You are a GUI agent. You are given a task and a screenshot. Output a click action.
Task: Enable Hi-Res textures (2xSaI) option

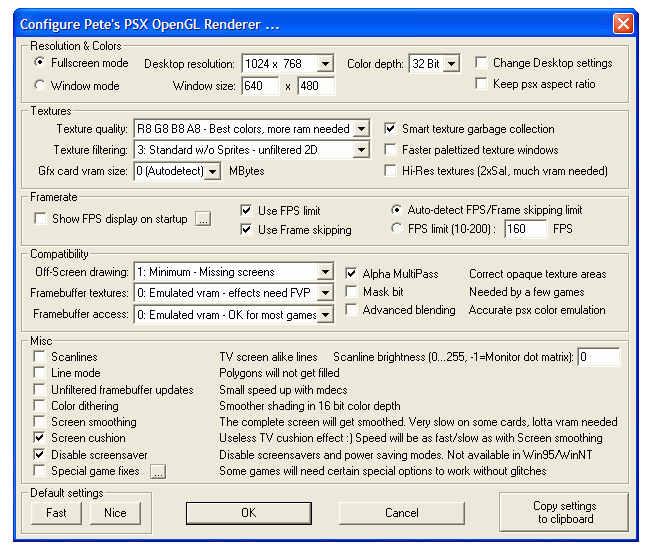(x=391, y=171)
